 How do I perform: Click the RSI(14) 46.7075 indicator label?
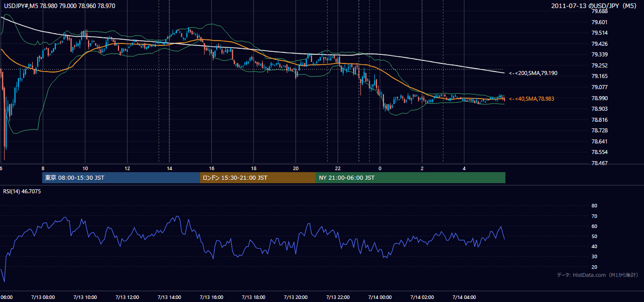point(22,192)
